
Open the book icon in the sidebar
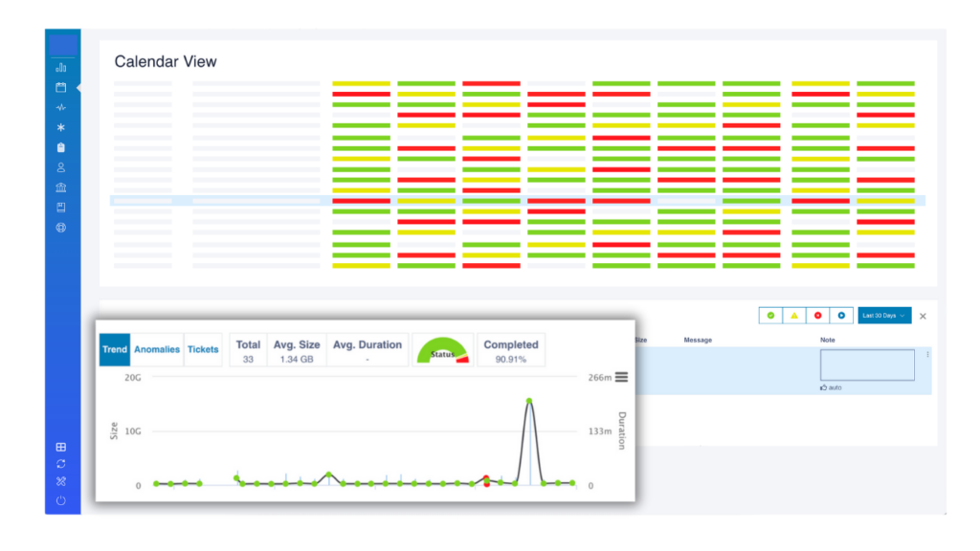pos(60,208)
